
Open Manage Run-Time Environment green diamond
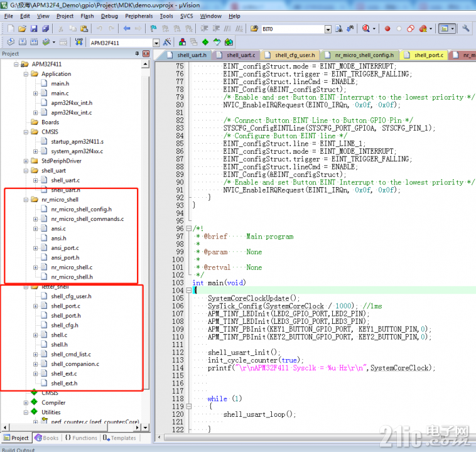(205, 42)
